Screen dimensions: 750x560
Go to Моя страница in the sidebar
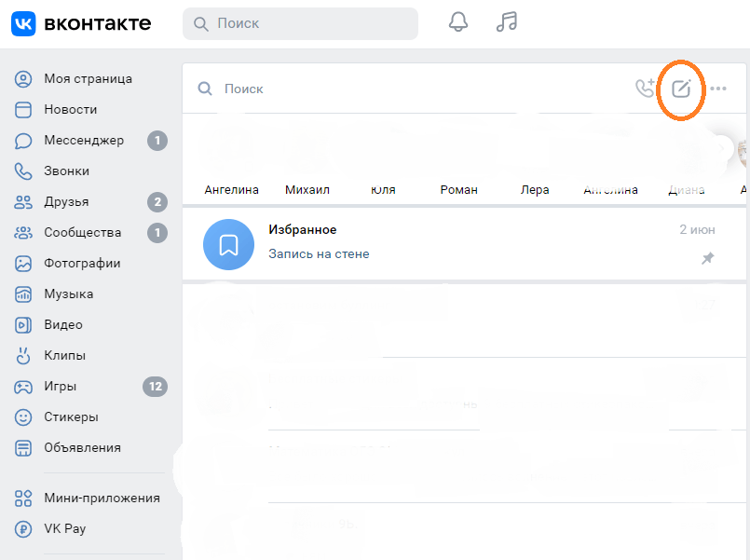pyautogui.click(x=88, y=78)
